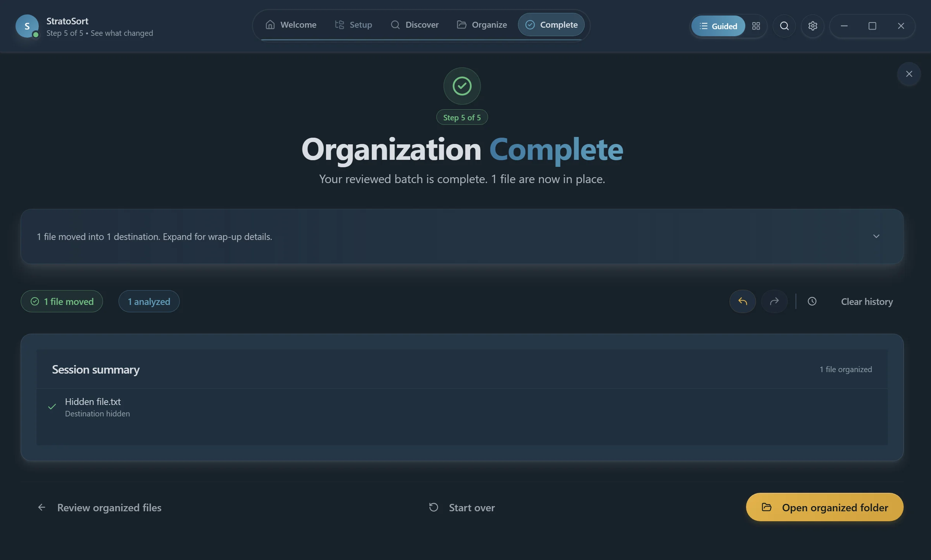The width and height of the screenshot is (931, 560).
Task: Minimize the StratoSort window
Action: click(844, 26)
